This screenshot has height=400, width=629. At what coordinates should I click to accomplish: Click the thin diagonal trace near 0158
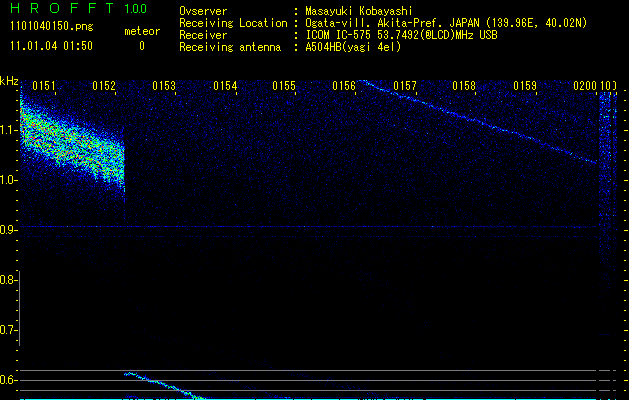(477, 121)
